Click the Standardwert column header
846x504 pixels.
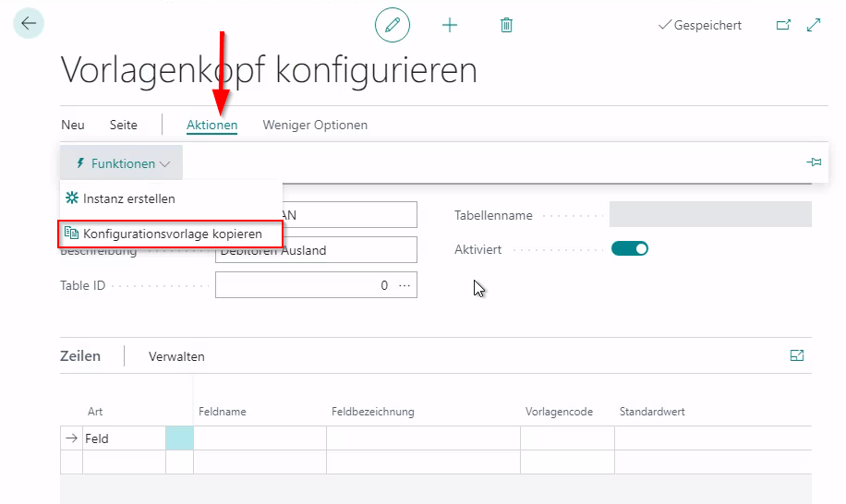point(652,412)
